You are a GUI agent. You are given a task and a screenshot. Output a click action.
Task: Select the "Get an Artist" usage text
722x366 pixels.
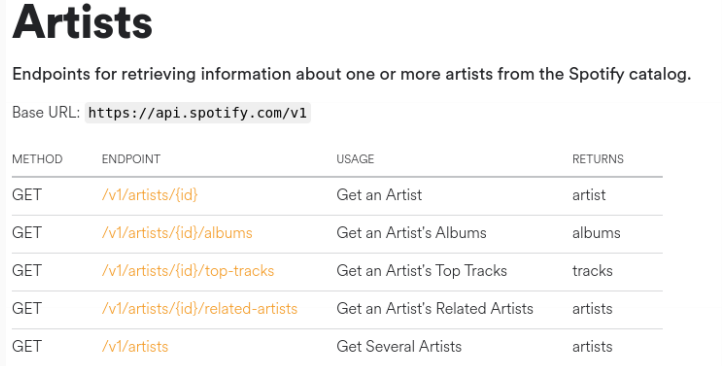[379, 195]
